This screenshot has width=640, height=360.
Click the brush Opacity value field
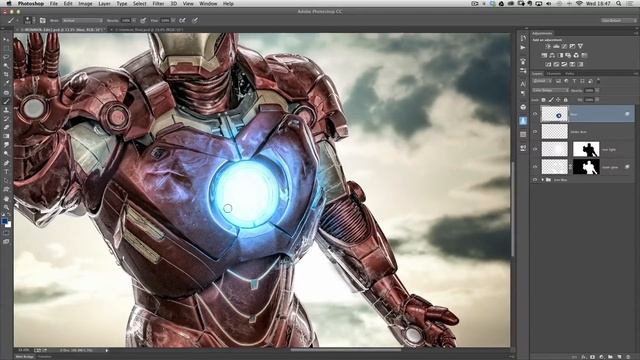tap(126, 20)
